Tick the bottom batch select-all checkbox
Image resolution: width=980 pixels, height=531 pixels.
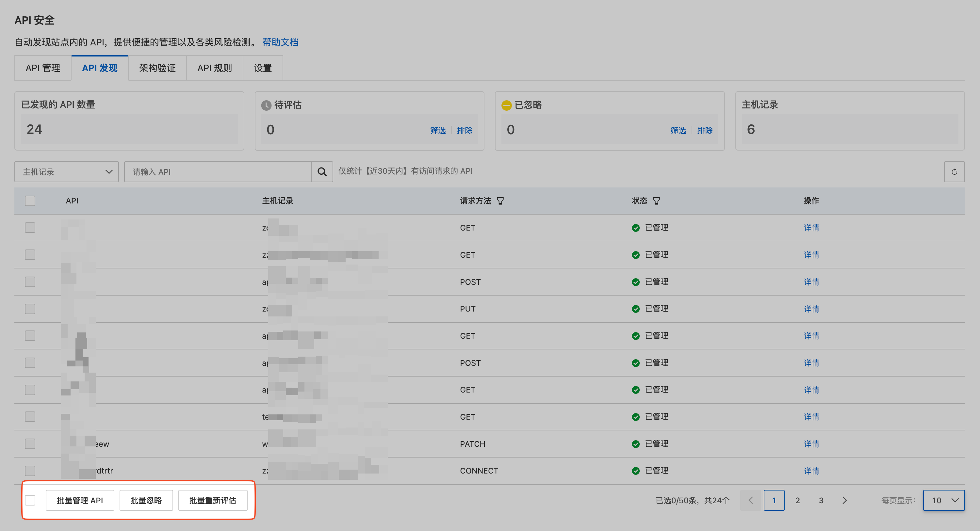click(x=30, y=500)
